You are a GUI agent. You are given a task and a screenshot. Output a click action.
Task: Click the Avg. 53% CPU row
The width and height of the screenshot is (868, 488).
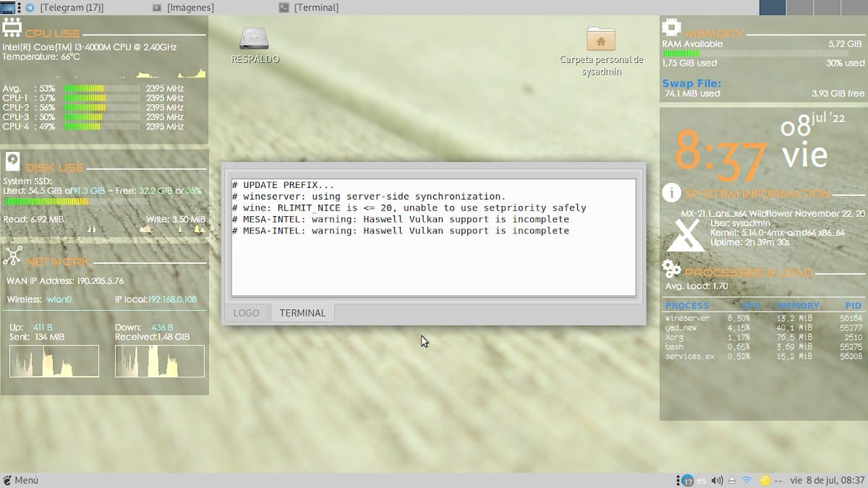click(x=93, y=89)
